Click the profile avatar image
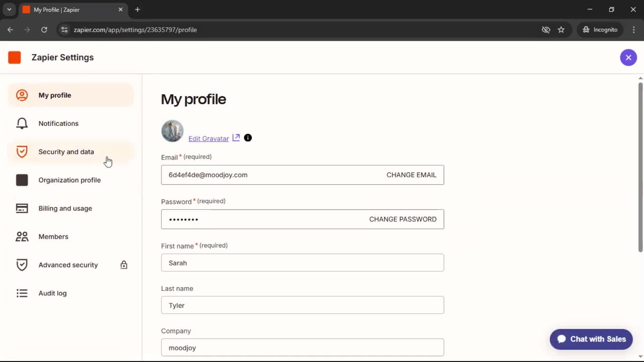The image size is (644, 362). coord(172,131)
